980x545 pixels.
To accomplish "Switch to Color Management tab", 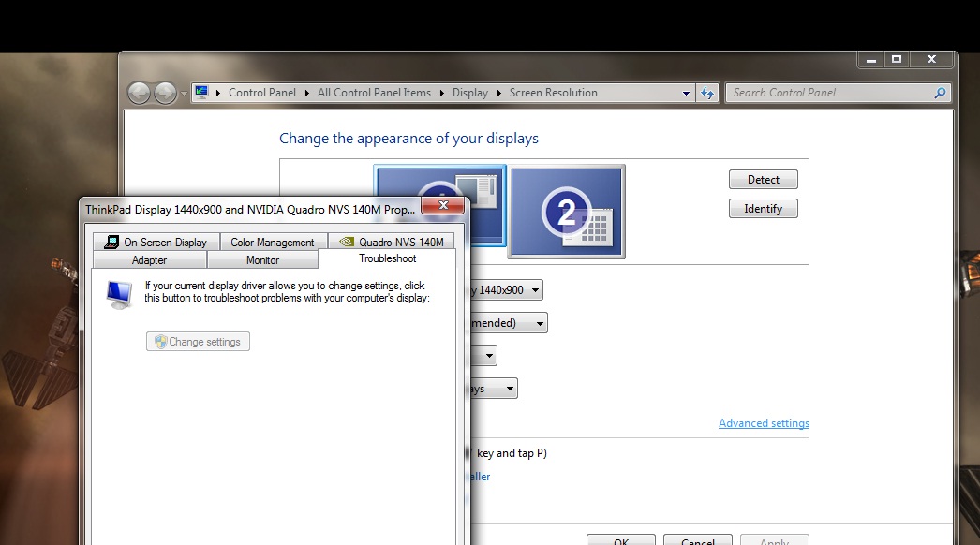I will click(273, 242).
